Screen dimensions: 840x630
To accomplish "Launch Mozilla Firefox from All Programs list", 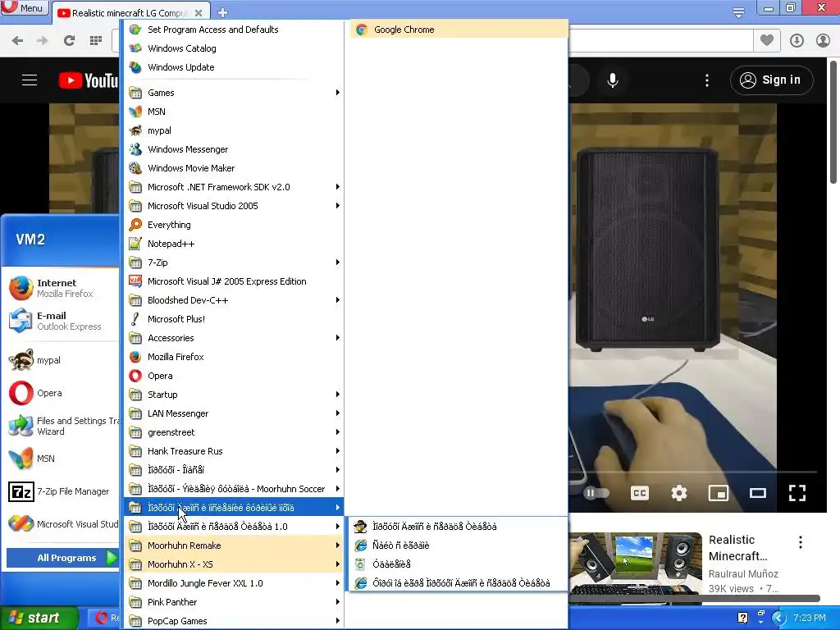I will pos(234,357).
